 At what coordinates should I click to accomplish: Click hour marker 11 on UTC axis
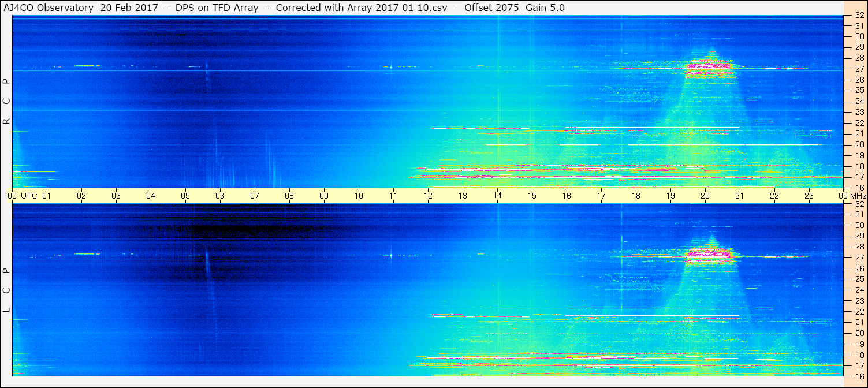click(x=393, y=196)
